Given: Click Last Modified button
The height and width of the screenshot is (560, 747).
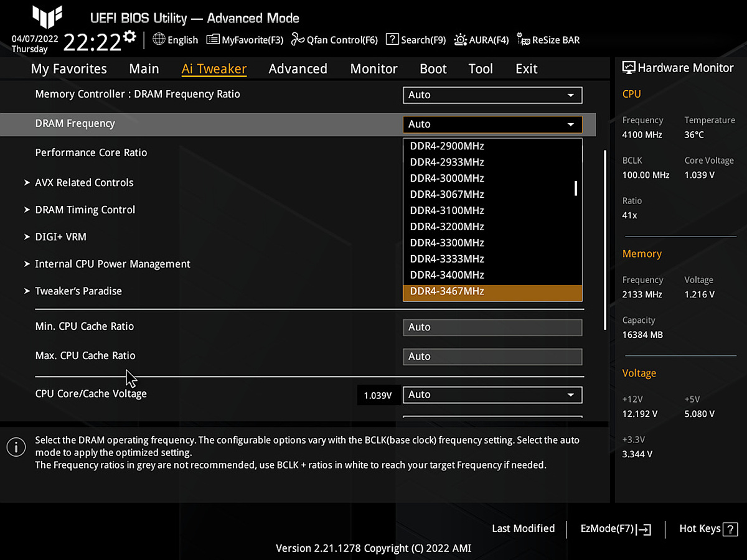Looking at the screenshot, I should (x=523, y=529).
